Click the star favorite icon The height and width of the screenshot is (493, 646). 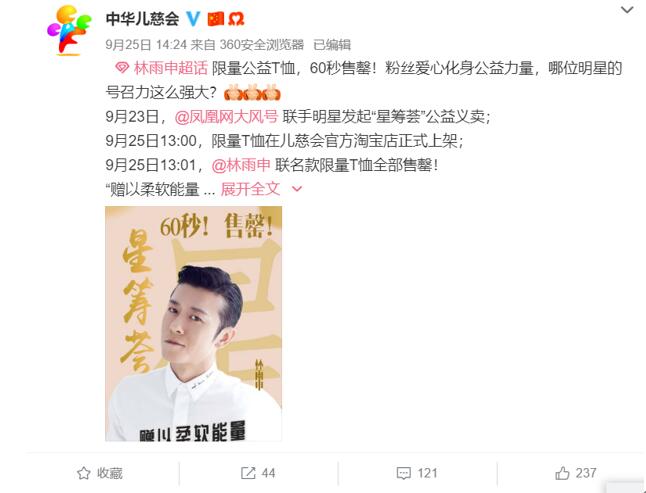[84, 473]
